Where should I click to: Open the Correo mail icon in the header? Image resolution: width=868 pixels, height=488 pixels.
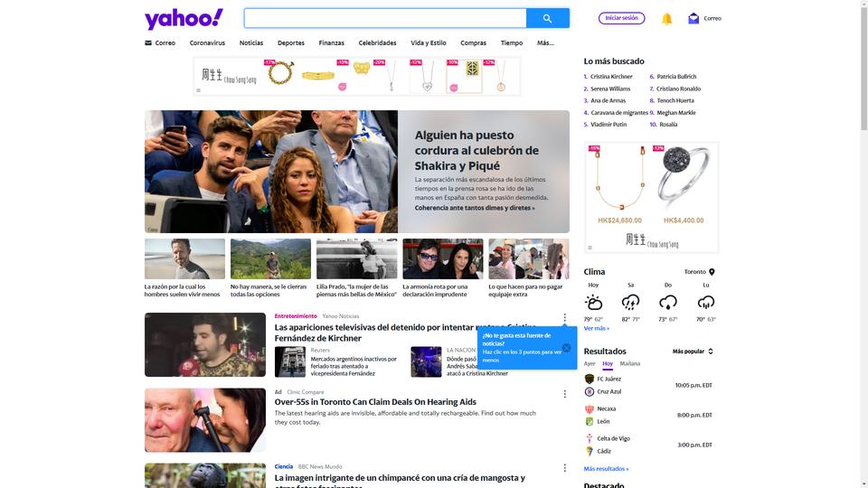(x=693, y=18)
